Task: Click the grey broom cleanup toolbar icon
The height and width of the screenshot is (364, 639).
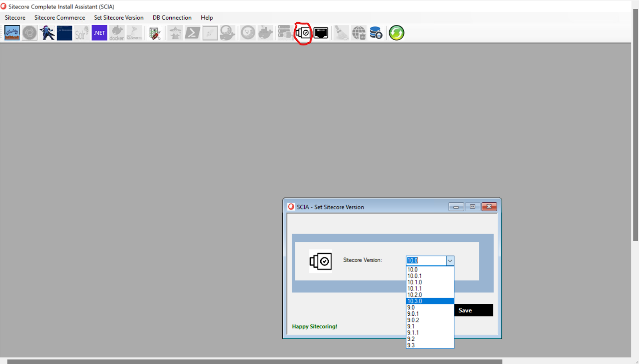Action: 341,33
